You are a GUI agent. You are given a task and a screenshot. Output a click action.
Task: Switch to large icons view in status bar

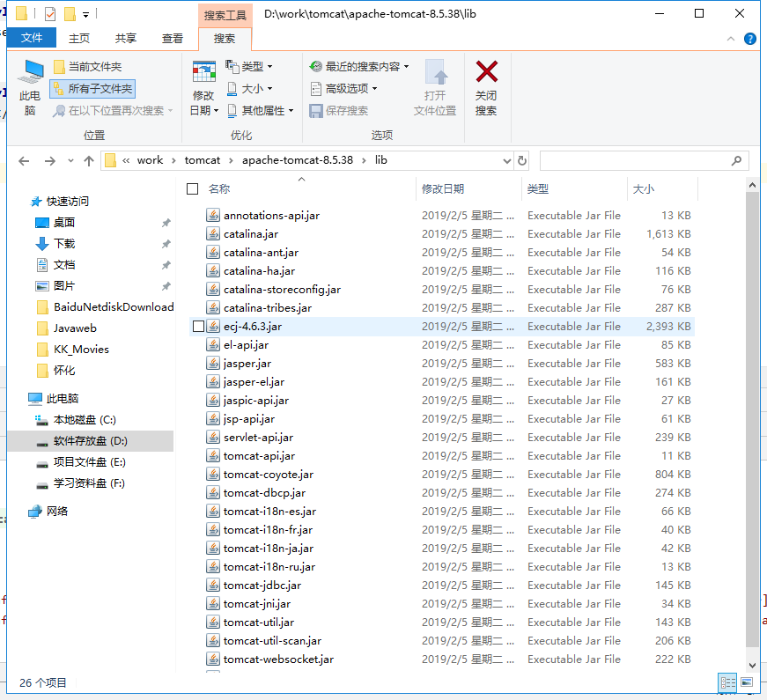747,682
